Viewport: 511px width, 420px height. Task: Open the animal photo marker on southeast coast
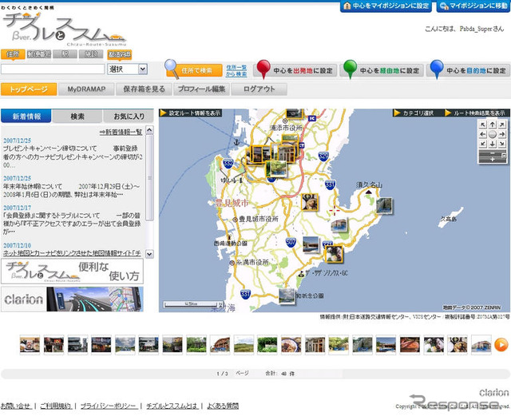(x=334, y=254)
